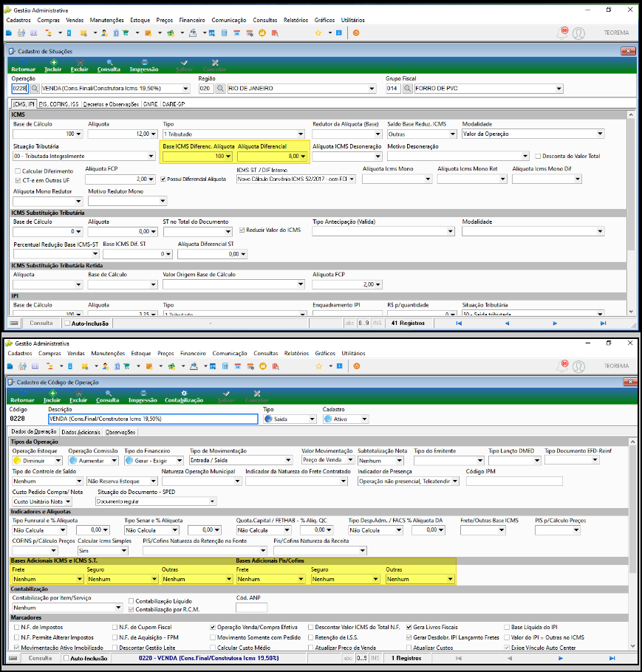This screenshot has height=672, width=642.
Task: Check Desconta do Valor Total
Action: pyautogui.click(x=539, y=156)
